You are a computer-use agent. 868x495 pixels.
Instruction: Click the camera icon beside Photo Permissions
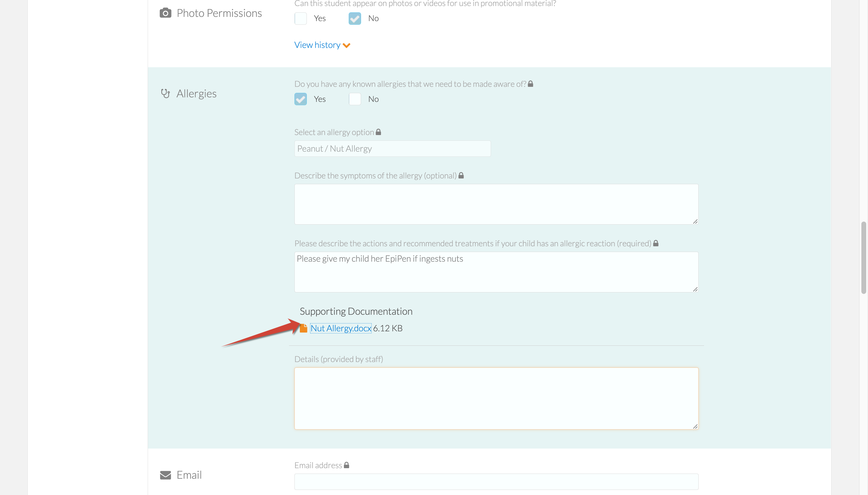coord(165,13)
